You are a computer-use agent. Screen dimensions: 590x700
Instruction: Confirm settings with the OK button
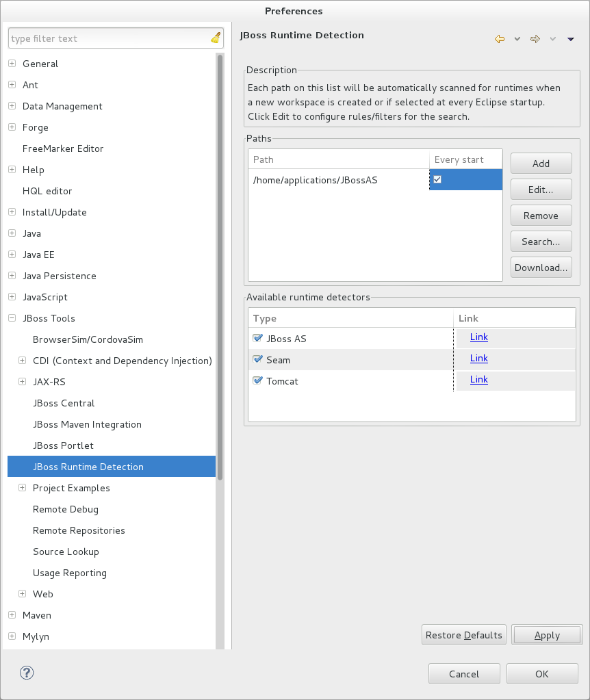(x=541, y=673)
